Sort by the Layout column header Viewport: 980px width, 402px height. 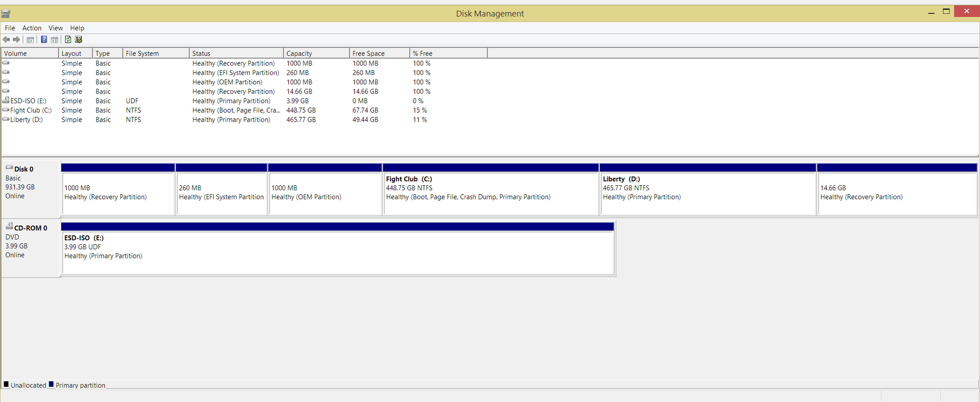pyautogui.click(x=75, y=53)
